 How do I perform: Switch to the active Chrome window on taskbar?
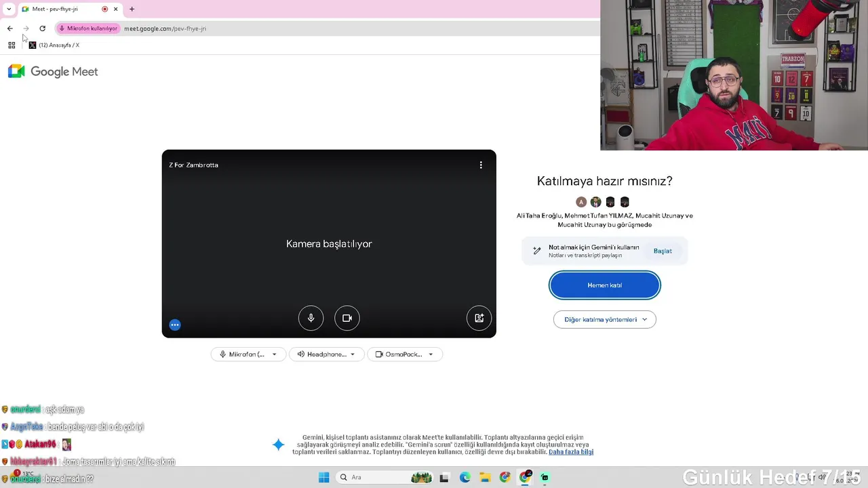click(x=525, y=477)
